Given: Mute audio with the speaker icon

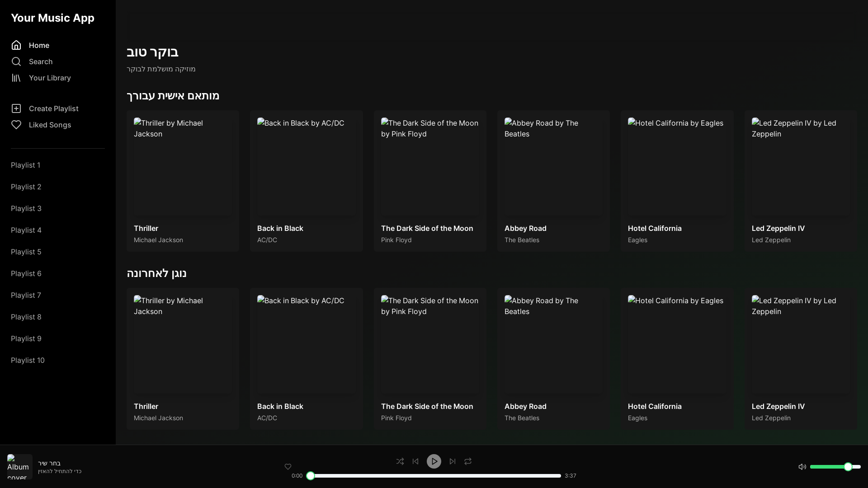Looking at the screenshot, I should (802, 467).
